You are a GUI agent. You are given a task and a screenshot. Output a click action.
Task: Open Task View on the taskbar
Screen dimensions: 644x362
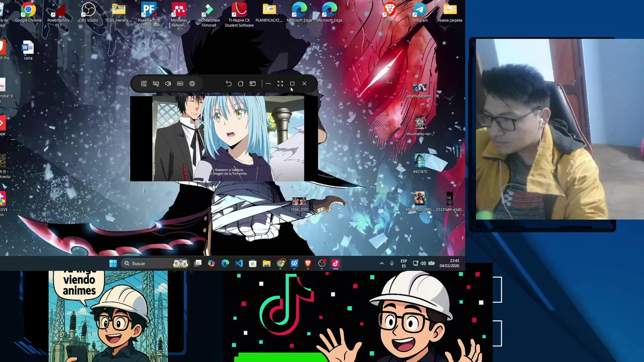(x=198, y=263)
